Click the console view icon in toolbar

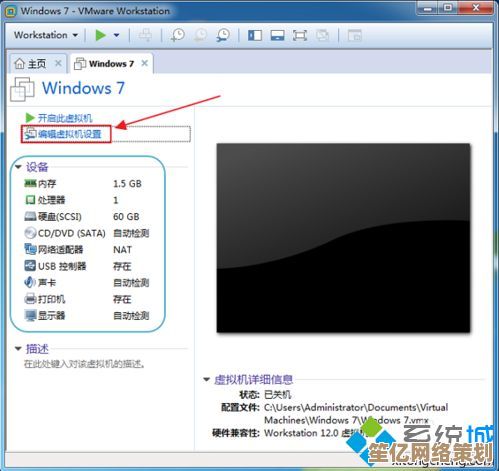[x=355, y=35]
